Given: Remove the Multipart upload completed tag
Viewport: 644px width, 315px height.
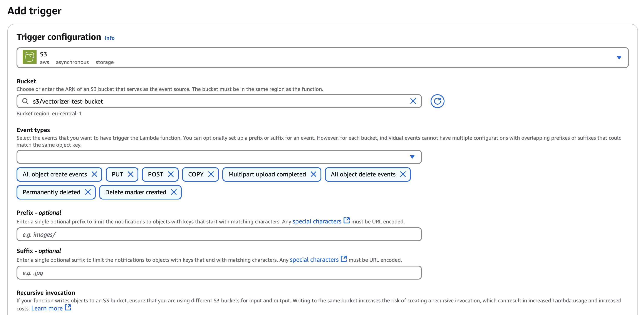Looking at the screenshot, I should coord(313,174).
